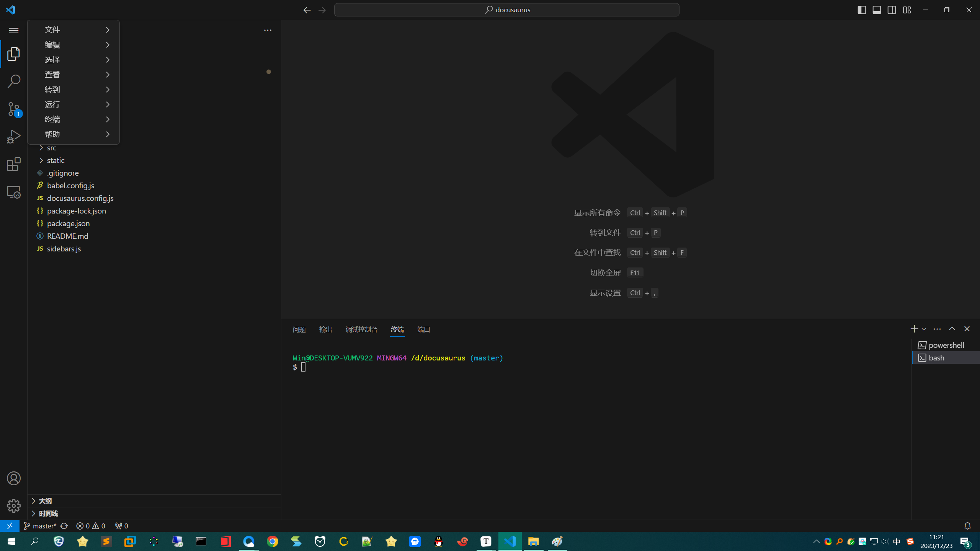Image resolution: width=980 pixels, height=551 pixels.
Task: Expand the 查看 submenu
Action: click(73, 75)
